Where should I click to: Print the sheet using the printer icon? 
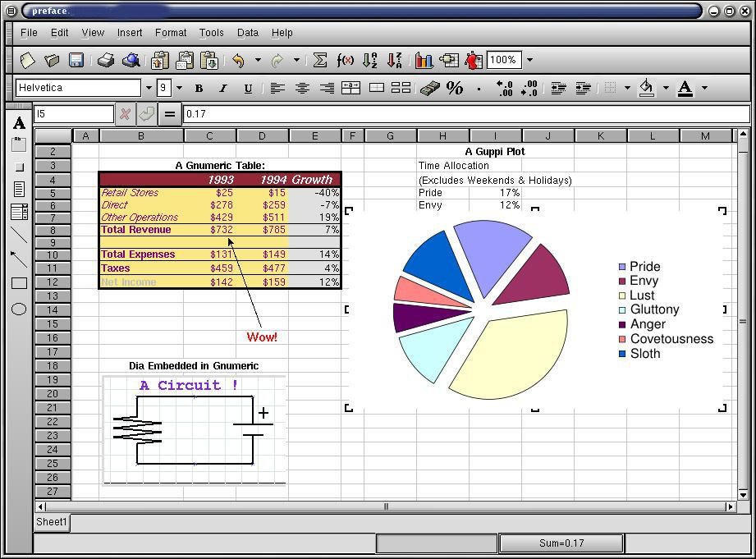point(106,60)
